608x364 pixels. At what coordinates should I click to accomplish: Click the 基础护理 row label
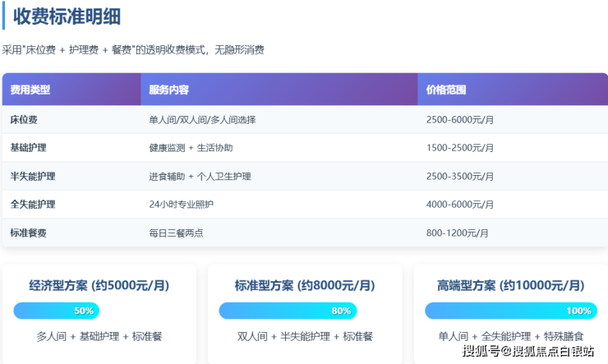pos(28,148)
